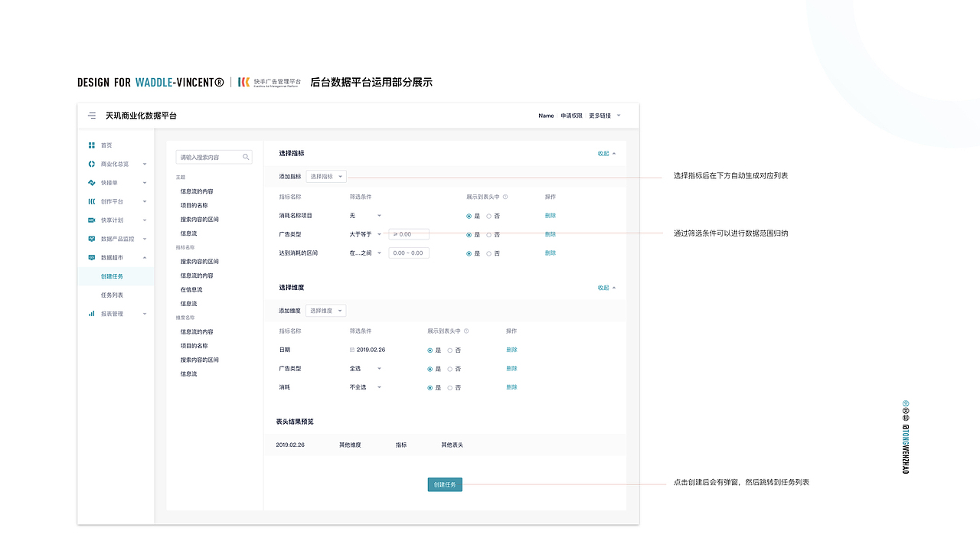Open the 大于等于 filter dropdown
980x551 pixels.
365,234
